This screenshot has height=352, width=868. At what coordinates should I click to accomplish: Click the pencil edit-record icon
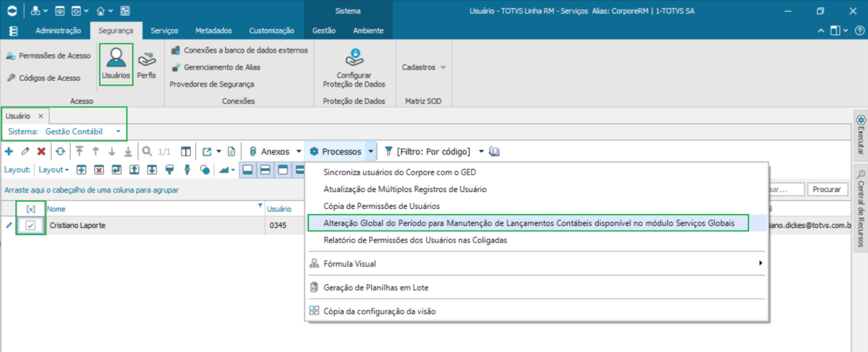[25, 152]
